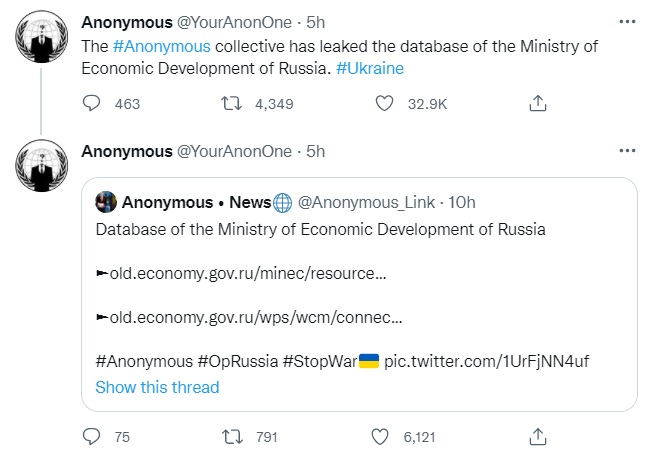Share the second tweet via share icon
This screenshot has height=459, width=647.
click(536, 437)
